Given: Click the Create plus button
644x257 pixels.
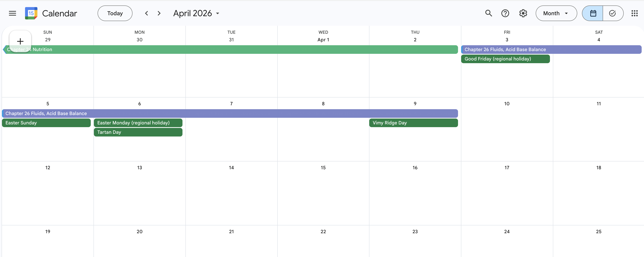Looking at the screenshot, I should pos(20,41).
